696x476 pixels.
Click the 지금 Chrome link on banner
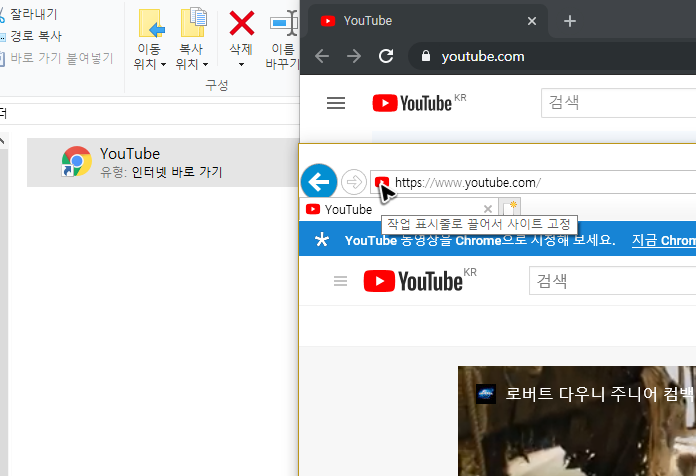click(x=664, y=240)
